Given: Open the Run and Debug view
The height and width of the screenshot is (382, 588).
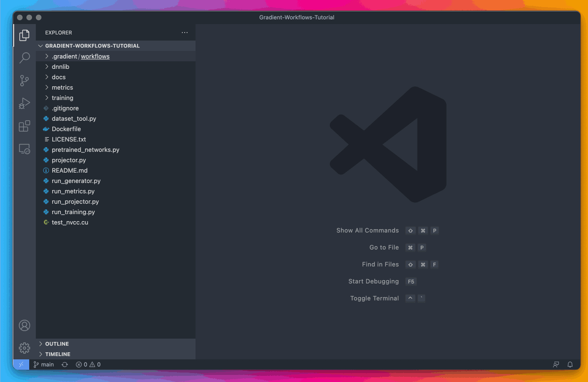Looking at the screenshot, I should coord(24,103).
